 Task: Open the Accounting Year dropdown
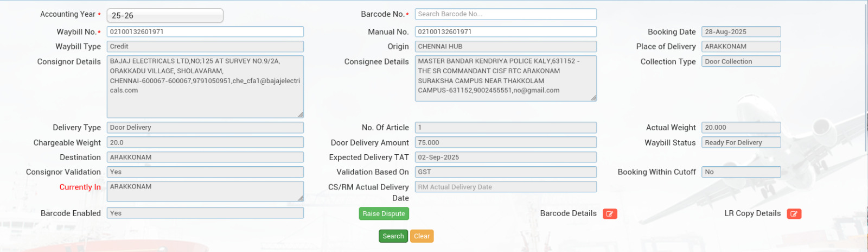point(165,16)
